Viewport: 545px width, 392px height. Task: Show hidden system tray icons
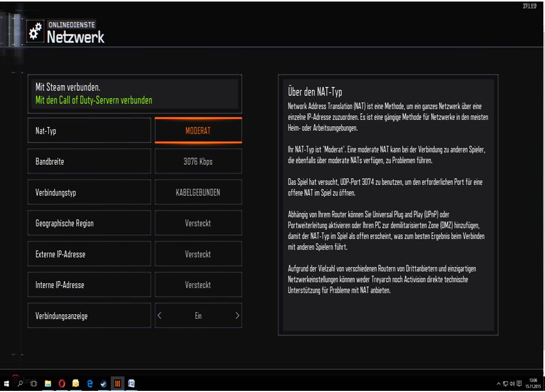(x=498, y=384)
